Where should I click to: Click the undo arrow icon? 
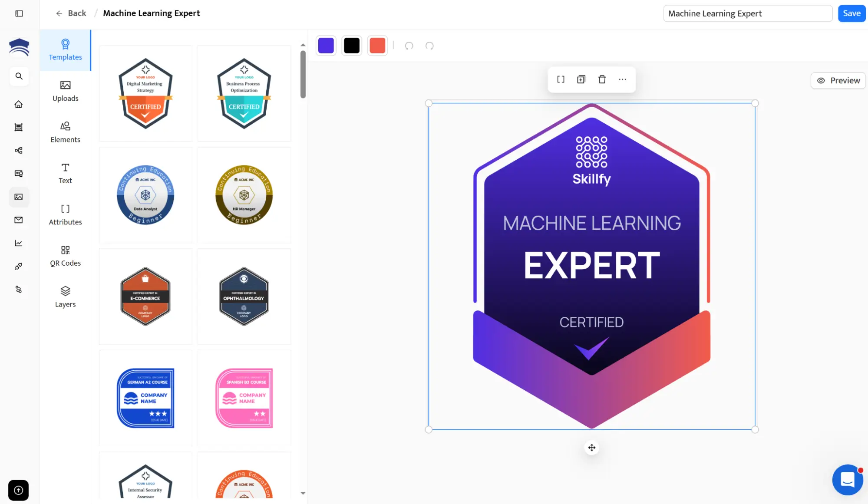coord(409,46)
